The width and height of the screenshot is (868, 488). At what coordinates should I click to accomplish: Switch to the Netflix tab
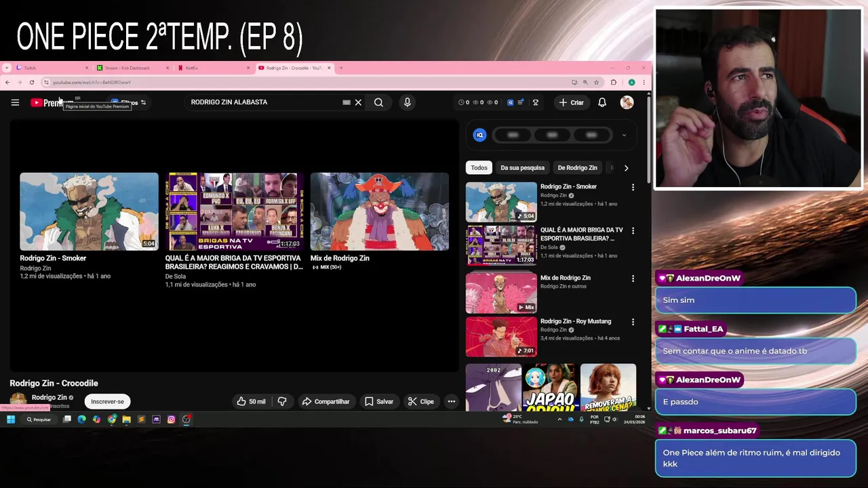[214, 68]
